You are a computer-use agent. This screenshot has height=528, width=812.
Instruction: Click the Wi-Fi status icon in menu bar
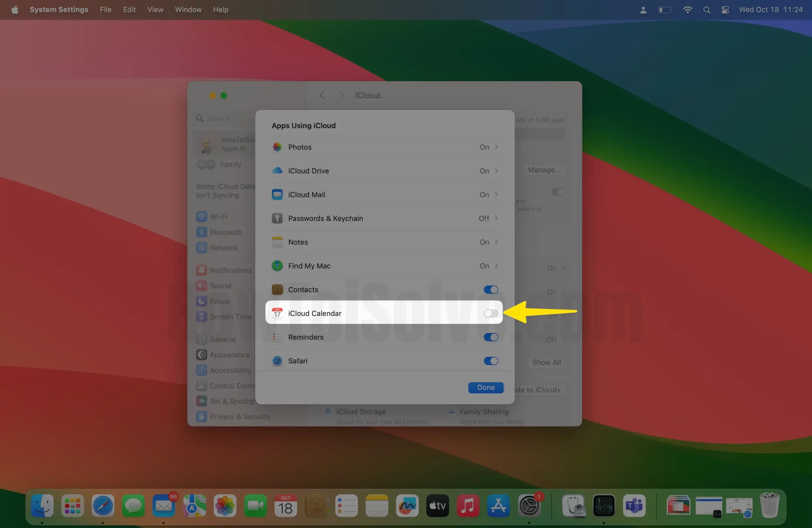coord(687,10)
